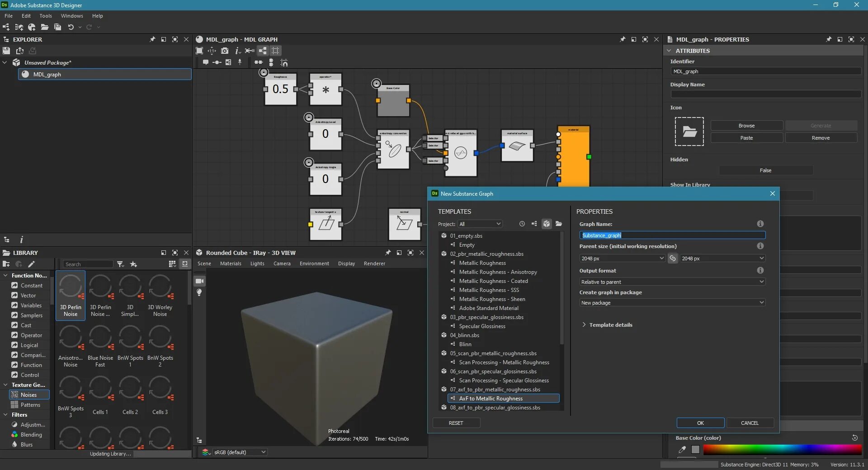Expand the Template details section

click(x=607, y=325)
